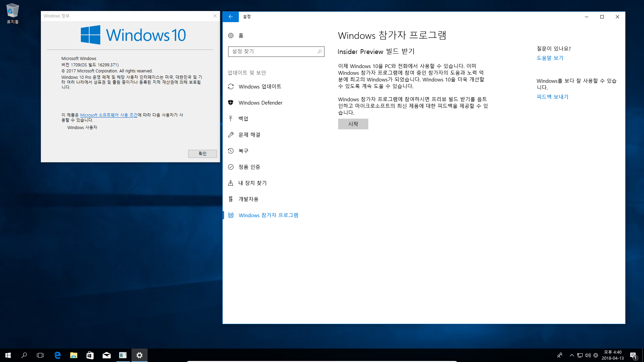Click the Windows update refresh icon

231,86
